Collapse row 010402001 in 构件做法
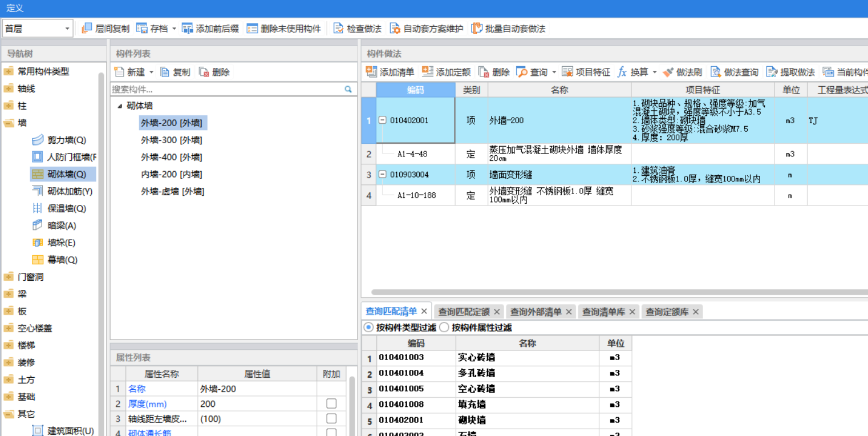Screen dimensions: 868x436 pyautogui.click(x=383, y=120)
